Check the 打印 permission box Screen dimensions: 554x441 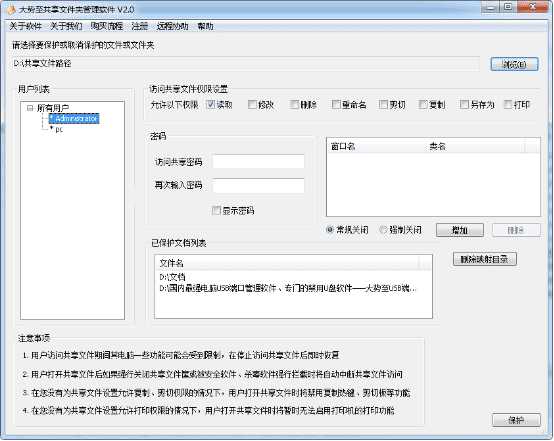pyautogui.click(x=508, y=104)
